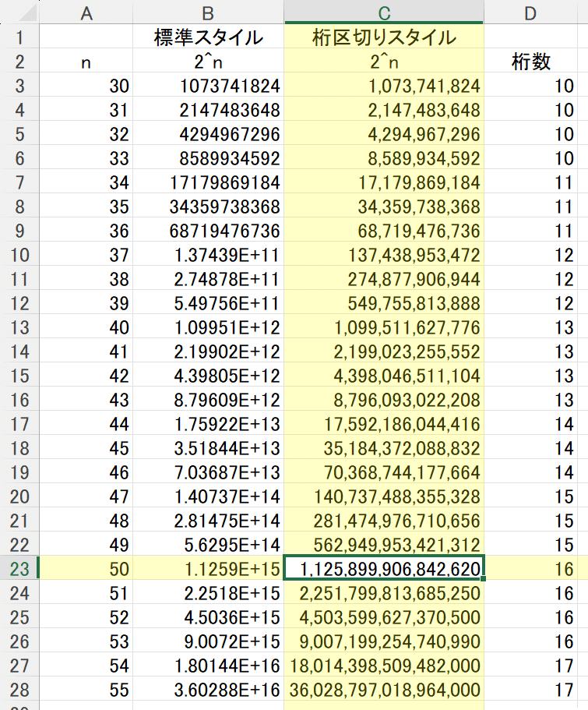Click the 2^n header in column C
Viewport: 588px width, 710px height.
click(384, 62)
